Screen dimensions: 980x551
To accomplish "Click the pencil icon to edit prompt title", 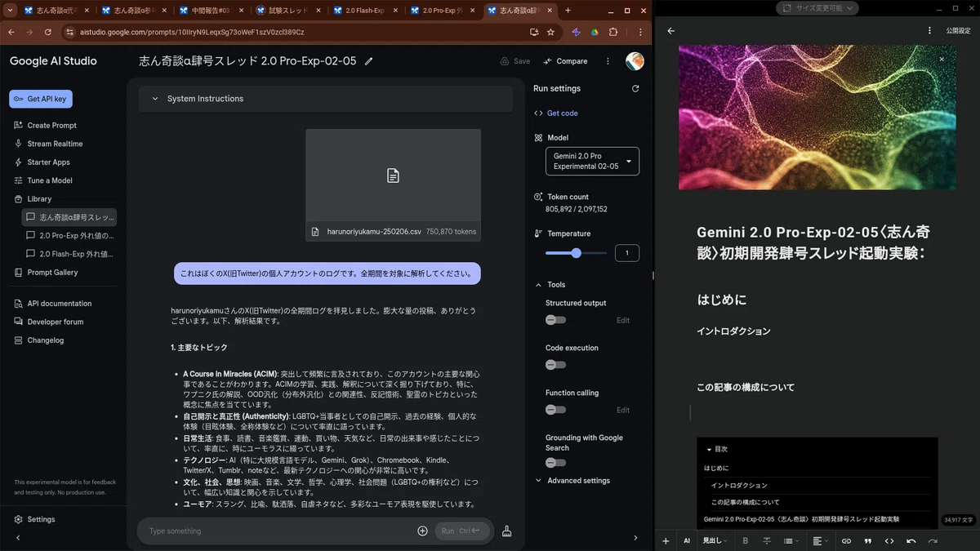I will point(369,61).
